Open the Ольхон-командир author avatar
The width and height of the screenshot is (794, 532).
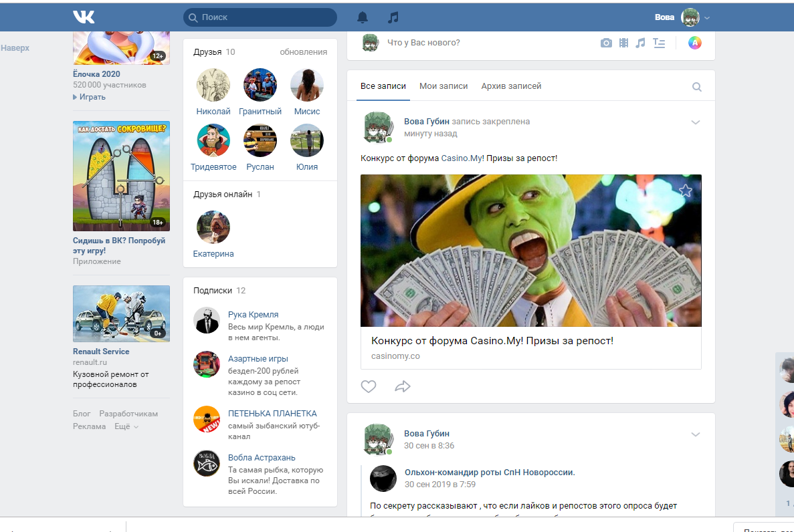[383, 479]
